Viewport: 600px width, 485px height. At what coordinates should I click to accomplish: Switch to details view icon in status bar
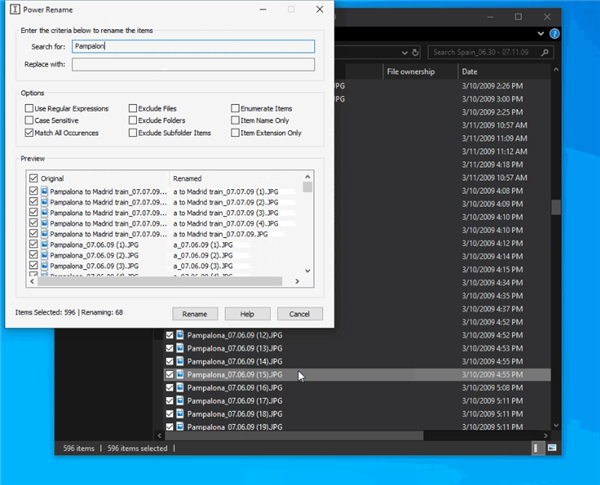537,449
